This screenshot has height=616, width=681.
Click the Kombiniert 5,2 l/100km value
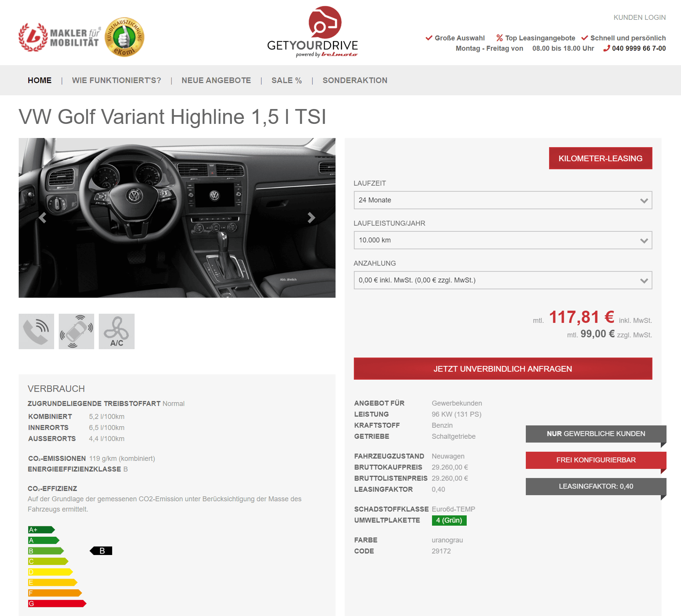click(x=107, y=417)
